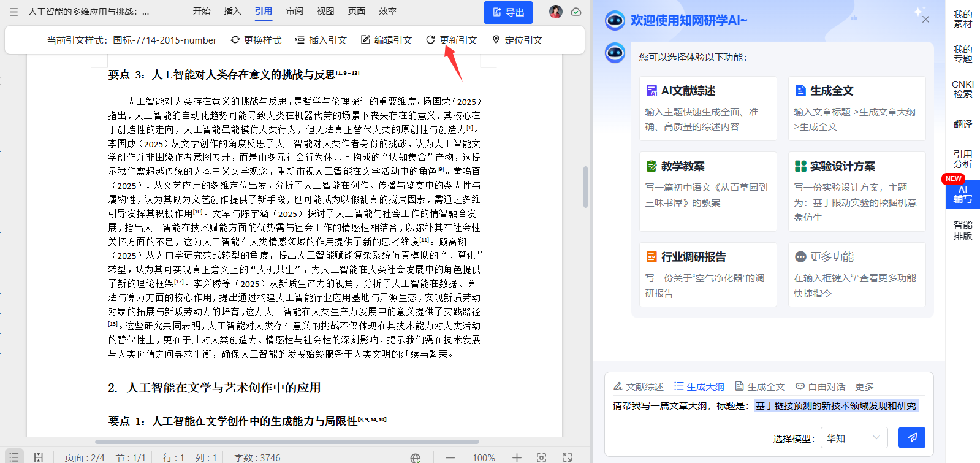
Task: Click the zoom out minus icon
Action: point(450,457)
